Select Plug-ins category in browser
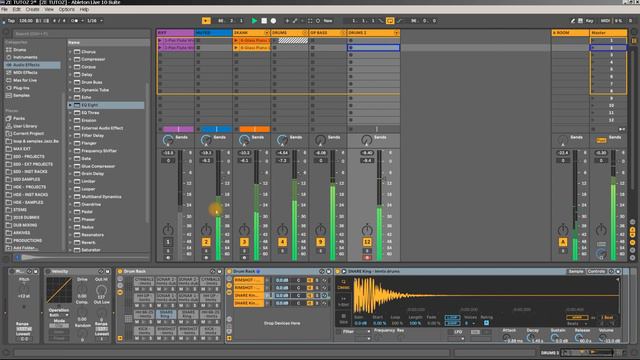Screen dimensions: 640x360 click(21, 88)
